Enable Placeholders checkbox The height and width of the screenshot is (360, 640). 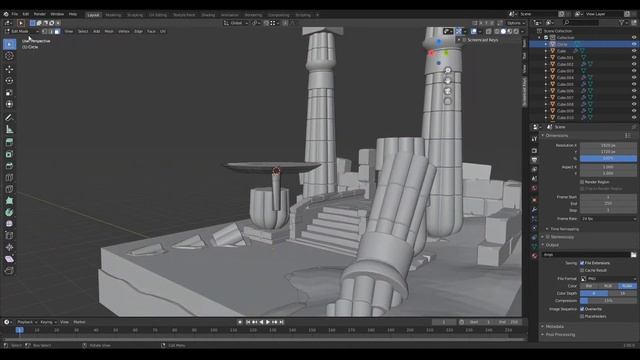pos(582,316)
